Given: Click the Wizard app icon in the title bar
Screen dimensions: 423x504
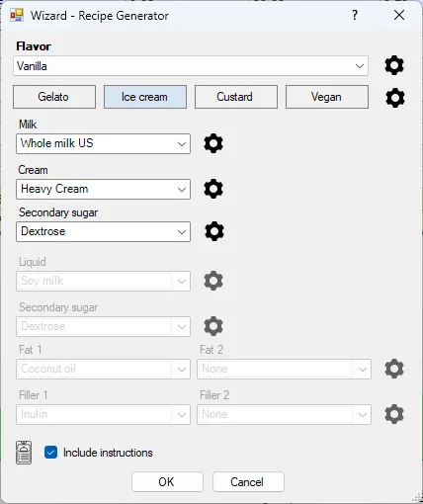Looking at the screenshot, I should [17, 15].
